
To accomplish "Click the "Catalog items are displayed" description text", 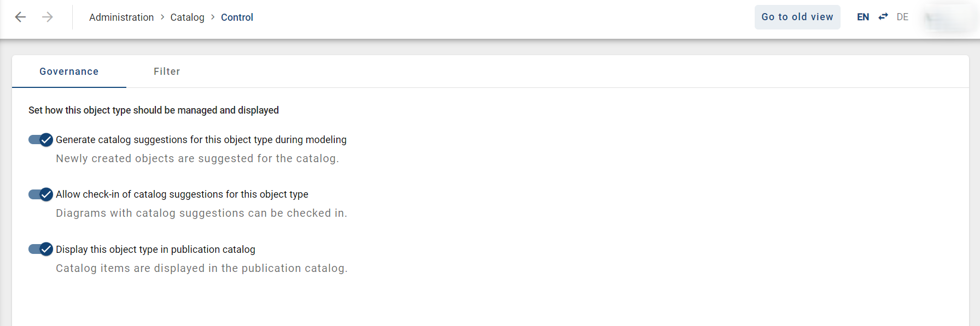I will click(x=201, y=268).
